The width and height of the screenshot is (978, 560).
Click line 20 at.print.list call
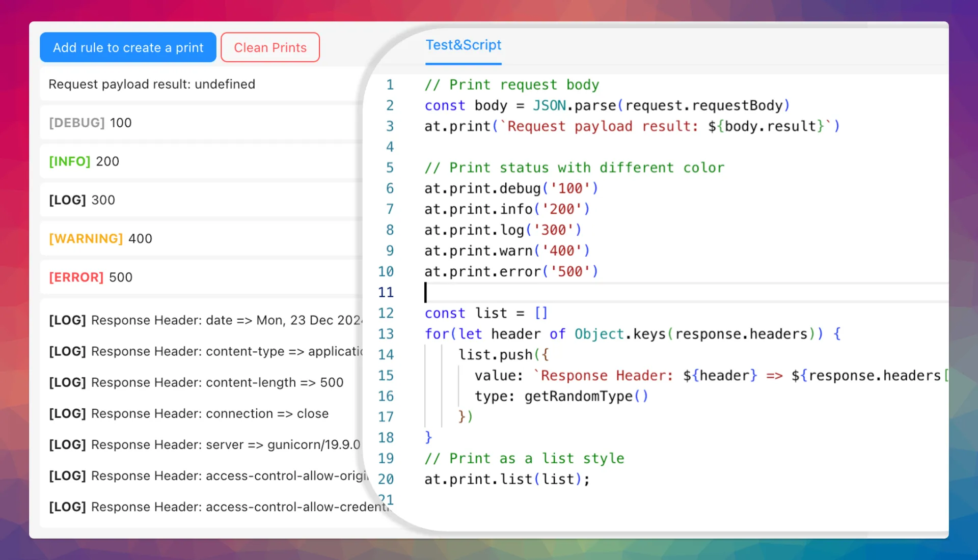click(507, 479)
